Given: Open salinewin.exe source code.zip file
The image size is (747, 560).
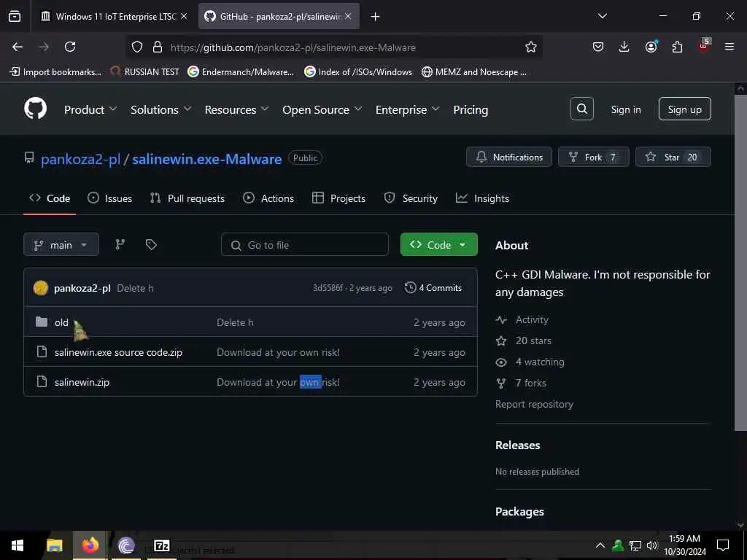Looking at the screenshot, I should click(x=118, y=352).
